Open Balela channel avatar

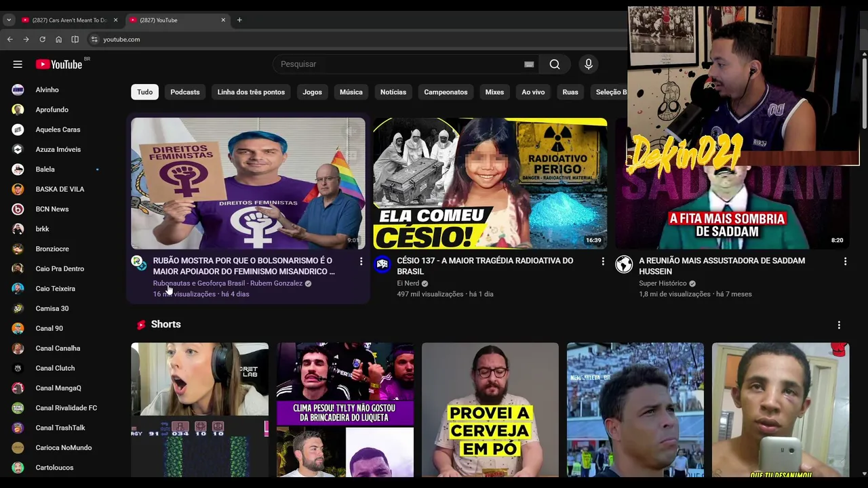coord(18,169)
